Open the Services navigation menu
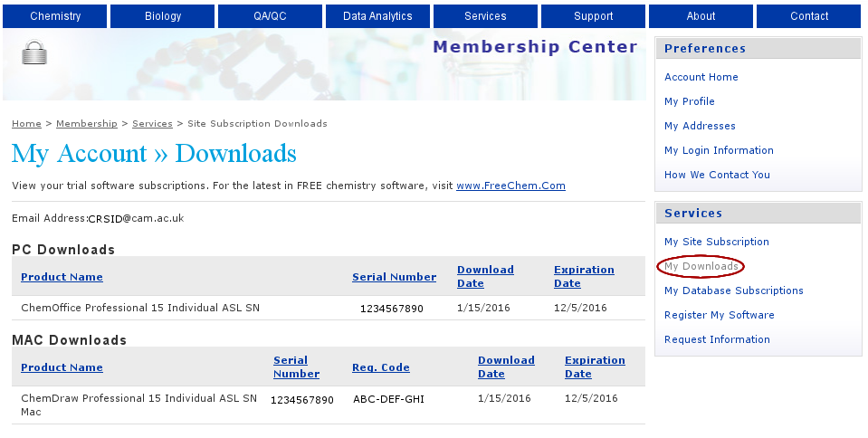 point(485,16)
